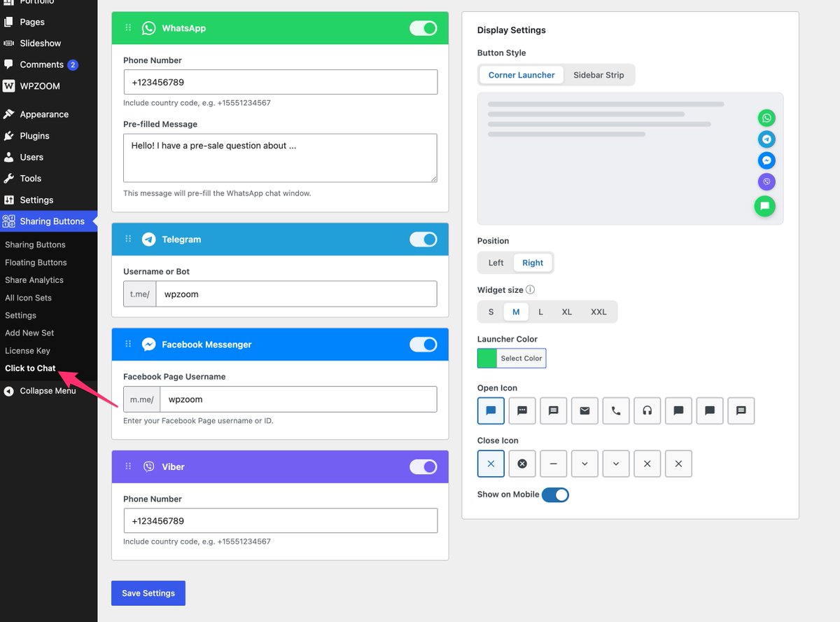
Task: Open Share Analytics submenu item
Action: (x=34, y=279)
